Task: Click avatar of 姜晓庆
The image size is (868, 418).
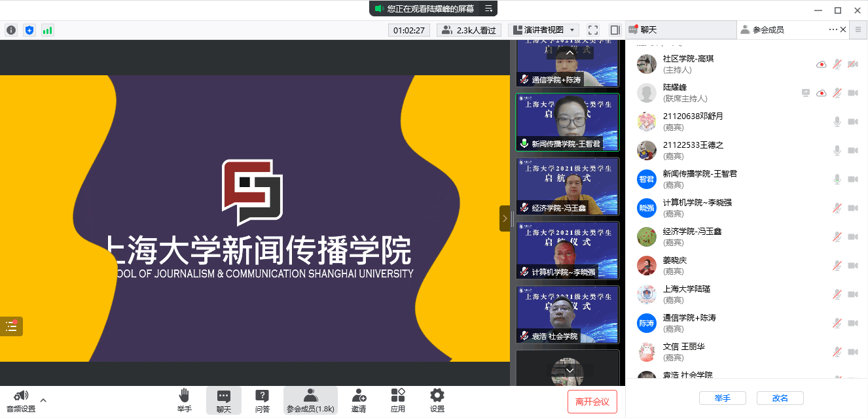Action: pyautogui.click(x=647, y=266)
